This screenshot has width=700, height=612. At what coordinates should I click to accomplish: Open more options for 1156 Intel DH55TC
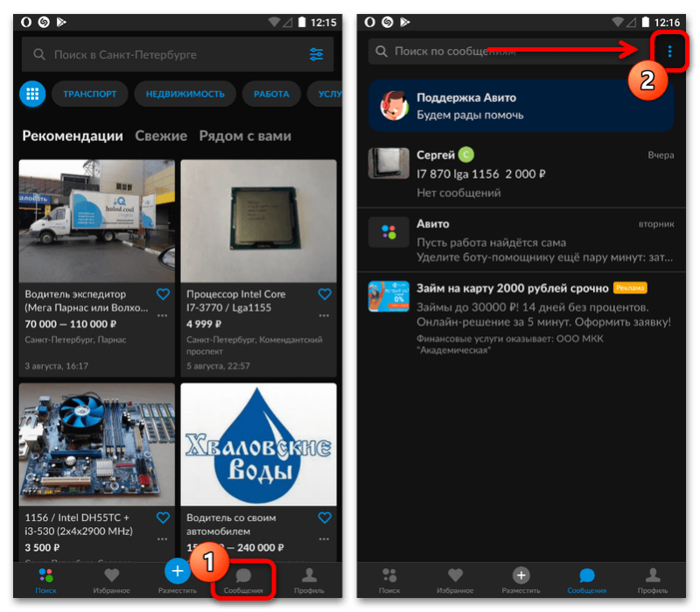click(163, 538)
